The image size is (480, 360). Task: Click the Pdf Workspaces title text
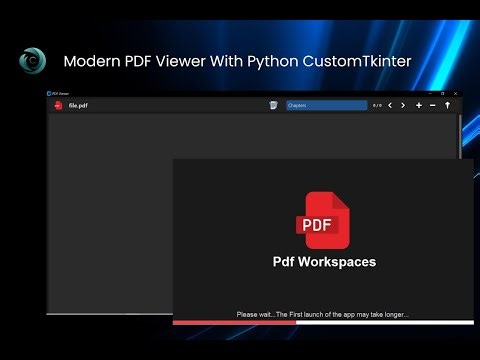pos(324,262)
